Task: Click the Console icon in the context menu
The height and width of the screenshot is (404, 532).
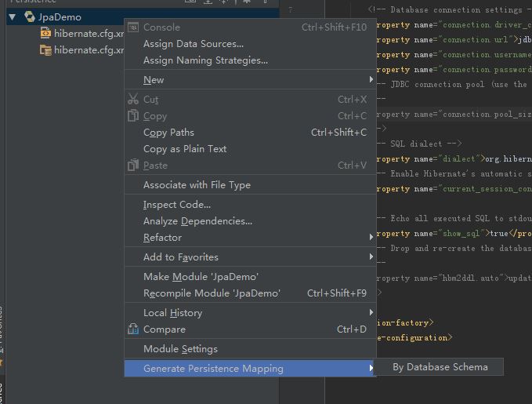Action: 133,27
